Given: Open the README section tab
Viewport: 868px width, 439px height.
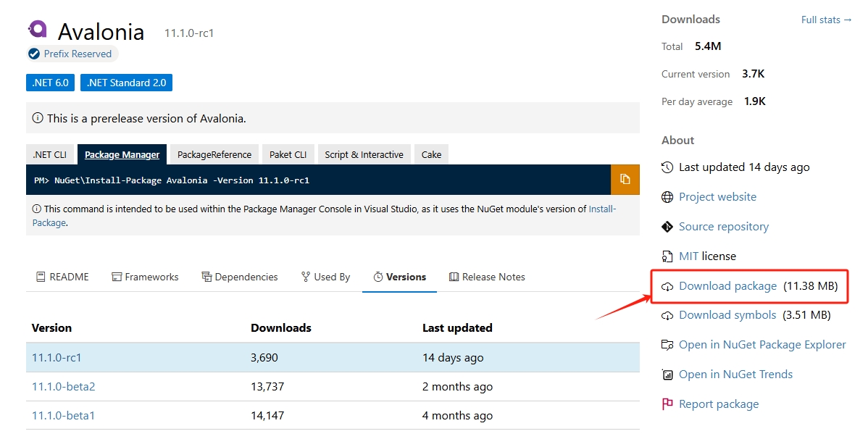Looking at the screenshot, I should click(x=62, y=277).
